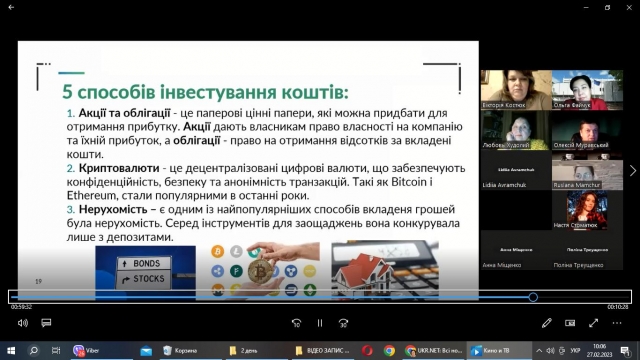Click the remaining time 00:10:28
This screenshot has width=640, height=360.
pyautogui.click(x=618, y=307)
